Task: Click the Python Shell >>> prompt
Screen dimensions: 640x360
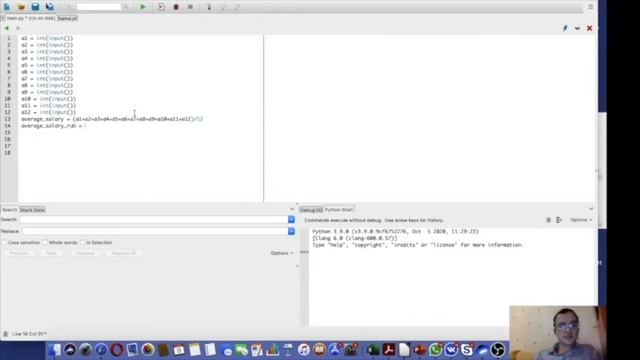Action: click(x=304, y=252)
